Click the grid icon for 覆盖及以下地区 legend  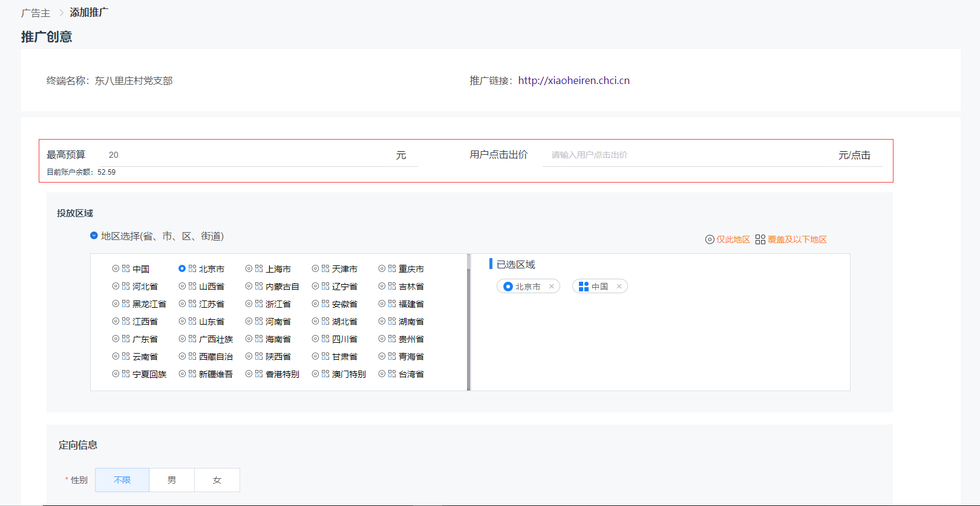point(760,239)
